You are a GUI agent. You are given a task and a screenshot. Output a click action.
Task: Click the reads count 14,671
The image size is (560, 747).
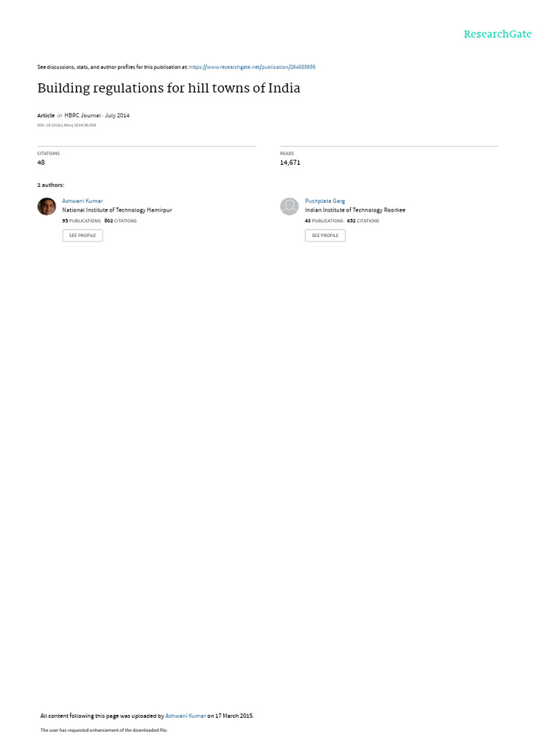click(290, 163)
